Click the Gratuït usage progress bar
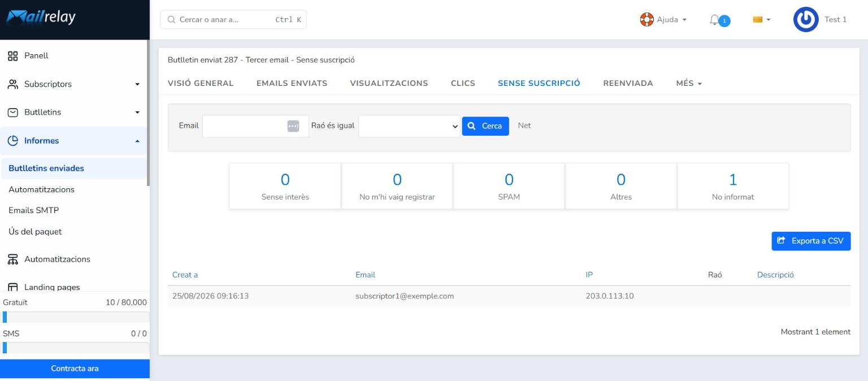This screenshot has height=381, width=868. click(x=76, y=317)
